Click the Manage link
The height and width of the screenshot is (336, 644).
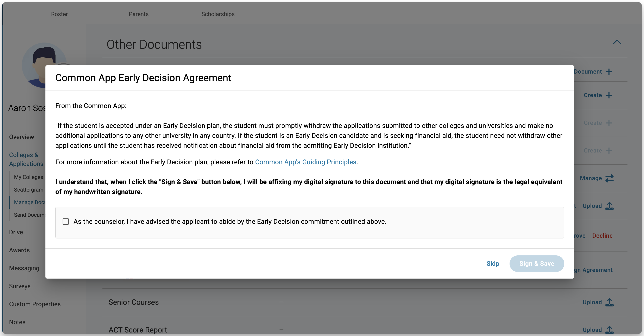pyautogui.click(x=591, y=178)
